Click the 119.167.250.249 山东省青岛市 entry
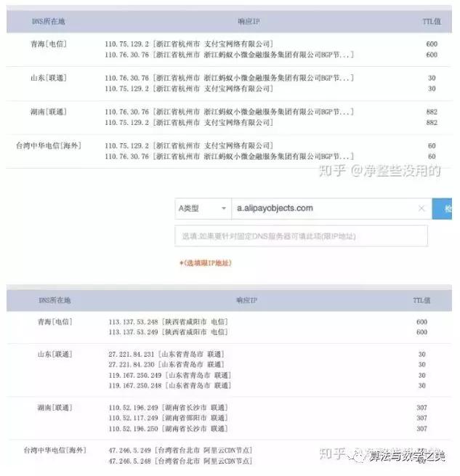Screen dimensions: 460x476 [170, 376]
